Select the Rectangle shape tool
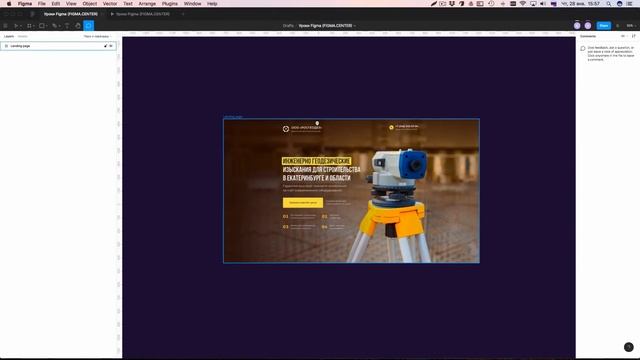 [42, 26]
